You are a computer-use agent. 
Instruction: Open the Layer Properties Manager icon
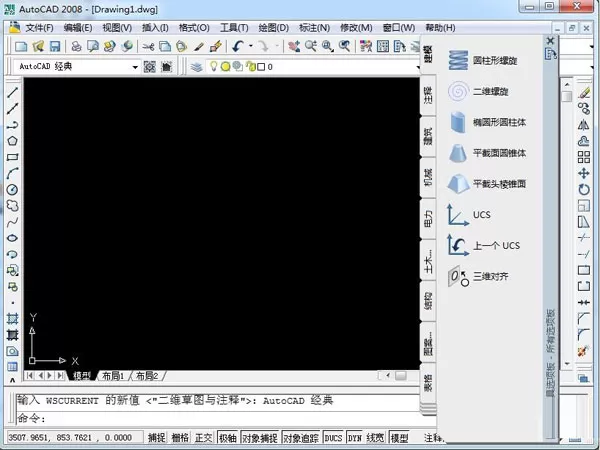pyautogui.click(x=197, y=67)
